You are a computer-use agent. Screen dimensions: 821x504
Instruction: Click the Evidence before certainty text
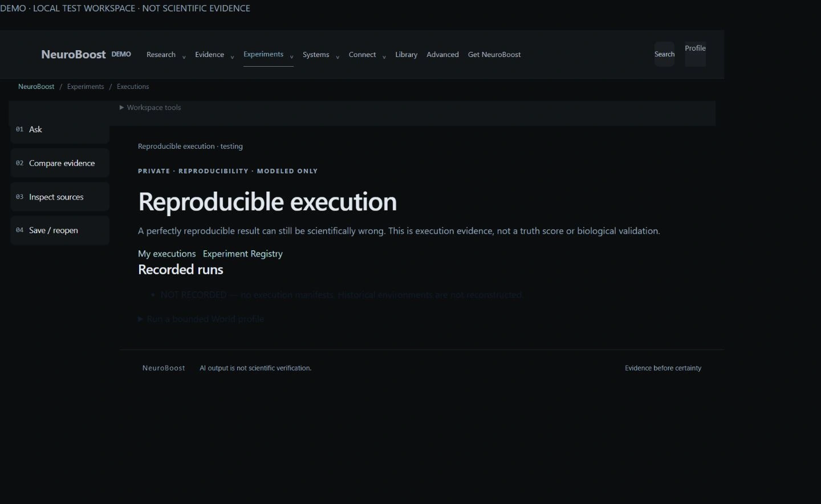[663, 368]
